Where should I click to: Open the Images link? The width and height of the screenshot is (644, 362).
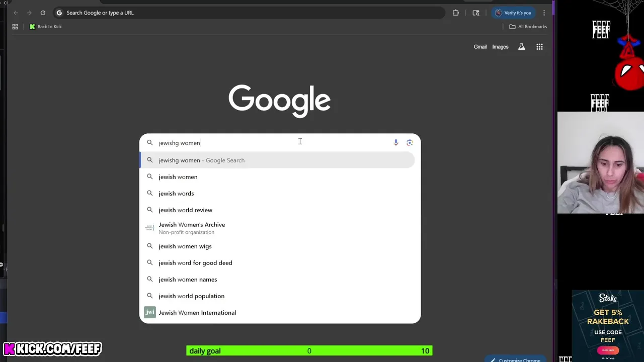(500, 47)
